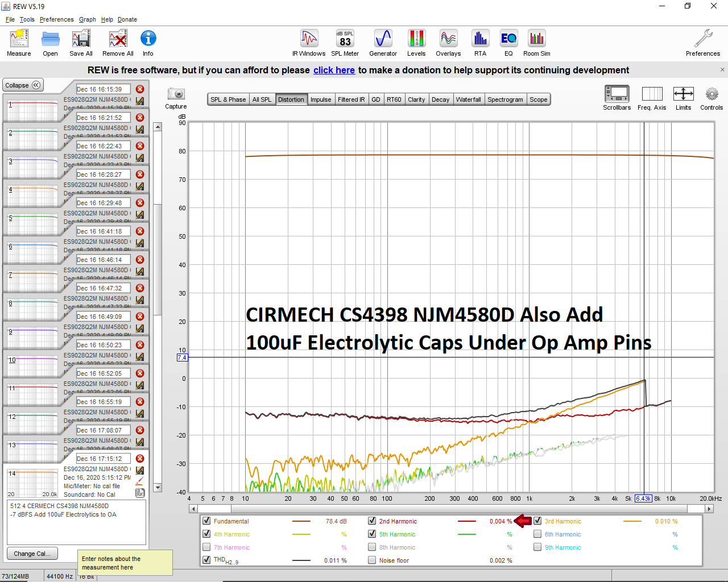Toggle the 3rd Harmonic checkbox
The image size is (728, 582).
(x=537, y=521)
